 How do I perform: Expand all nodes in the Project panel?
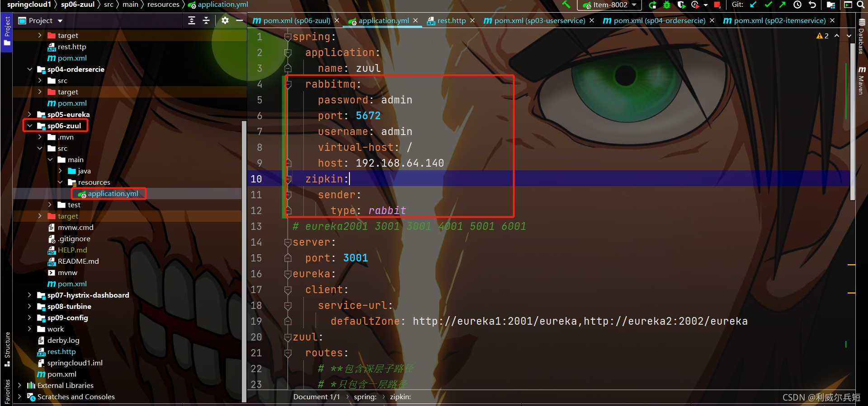[x=192, y=20]
